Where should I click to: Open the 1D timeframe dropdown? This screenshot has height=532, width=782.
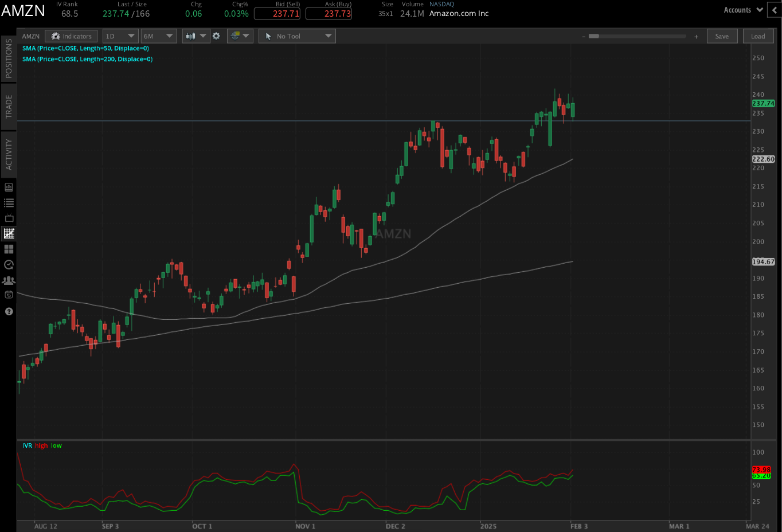[120, 36]
